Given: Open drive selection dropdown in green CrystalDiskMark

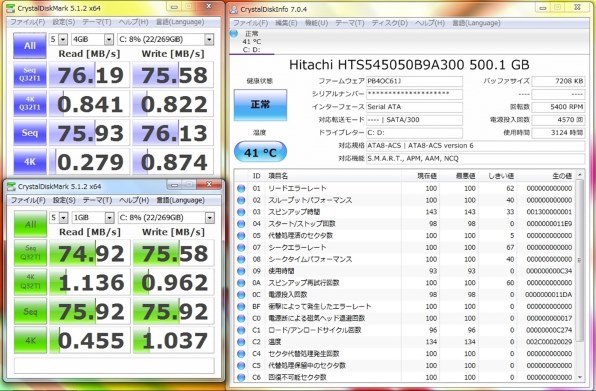Looking at the screenshot, I should tap(166, 217).
